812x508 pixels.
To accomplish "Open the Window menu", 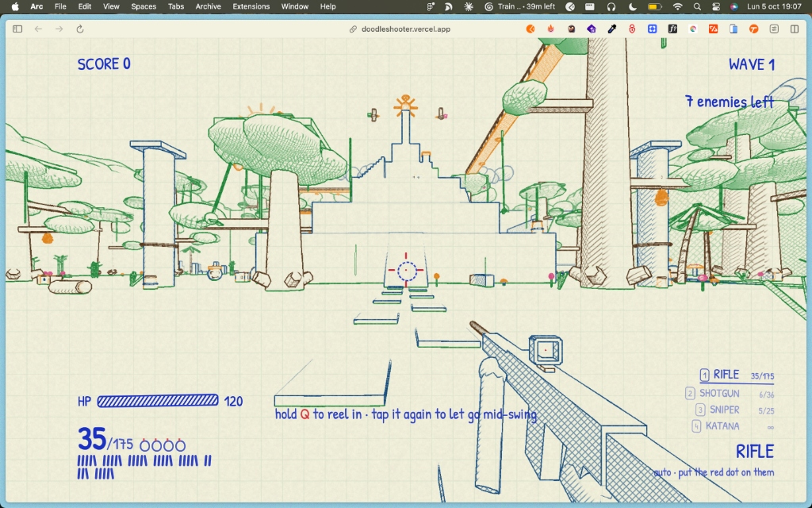I will point(295,6).
